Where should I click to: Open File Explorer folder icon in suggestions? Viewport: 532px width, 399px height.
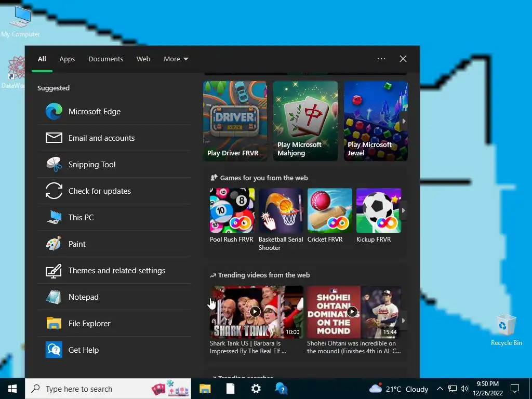54,323
